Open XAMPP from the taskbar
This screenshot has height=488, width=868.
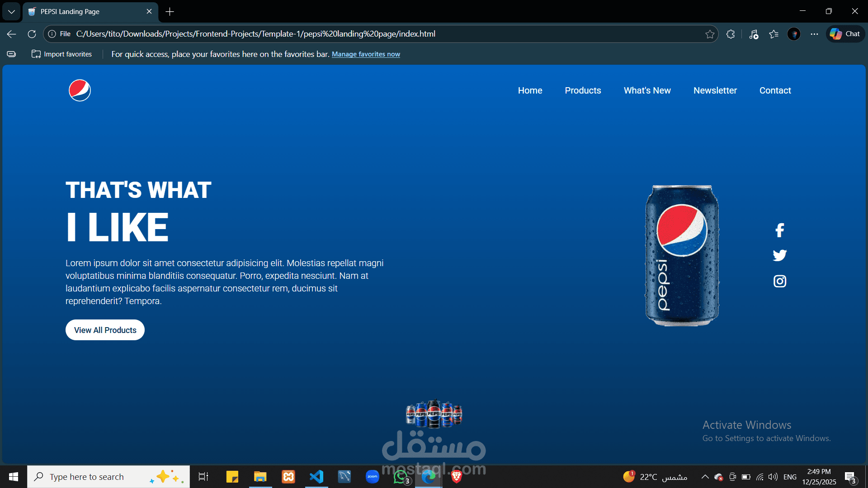288,477
